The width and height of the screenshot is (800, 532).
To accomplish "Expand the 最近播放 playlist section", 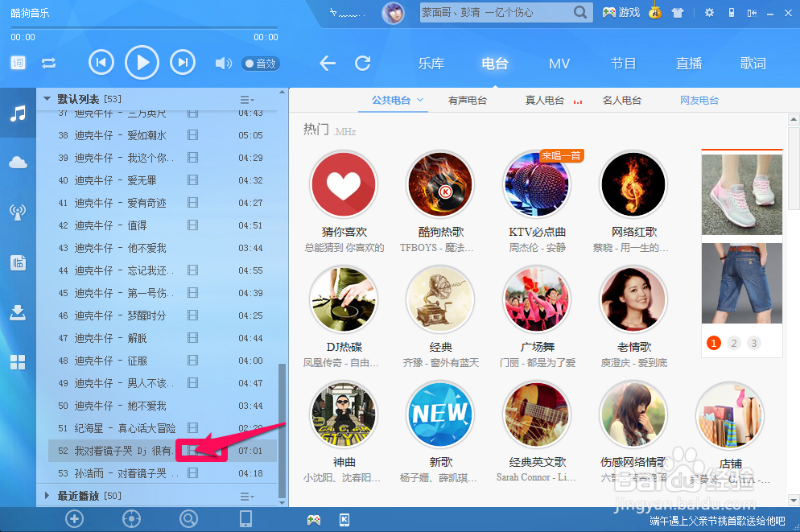I will [46, 497].
